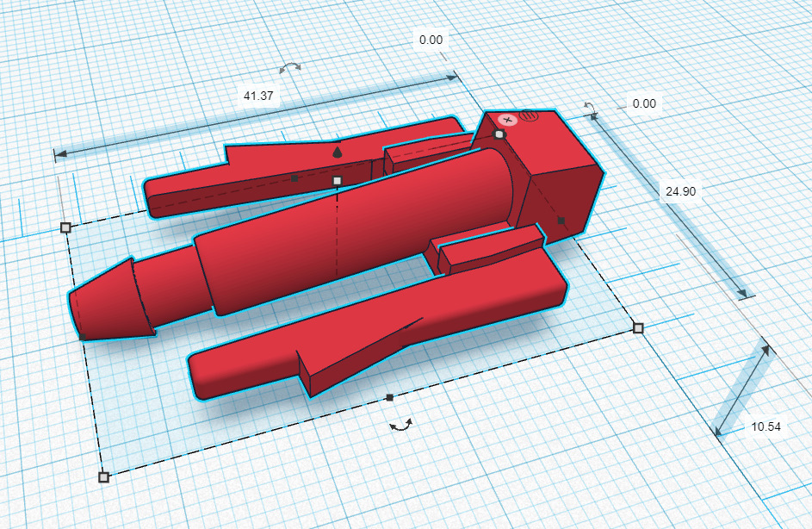Viewport: 812px width, 529px height.
Task: Click the 10.54 height dimension value
Action: tap(766, 426)
